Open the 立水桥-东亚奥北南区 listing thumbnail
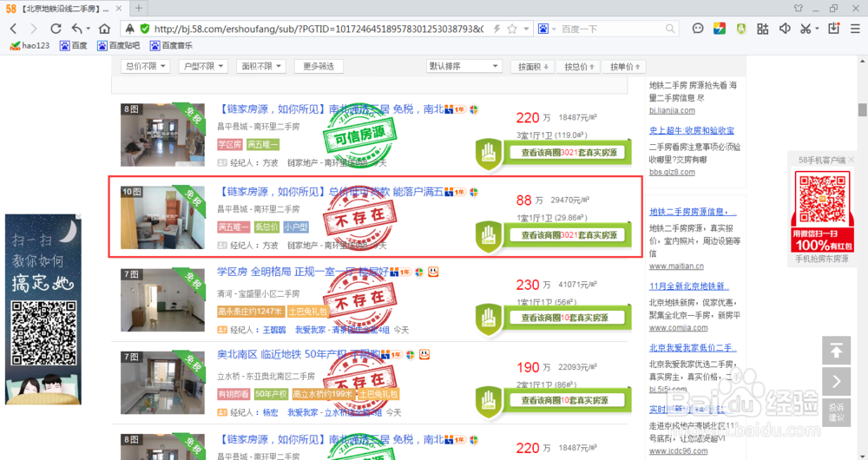Screen dimensions: 868x460 [163, 383]
